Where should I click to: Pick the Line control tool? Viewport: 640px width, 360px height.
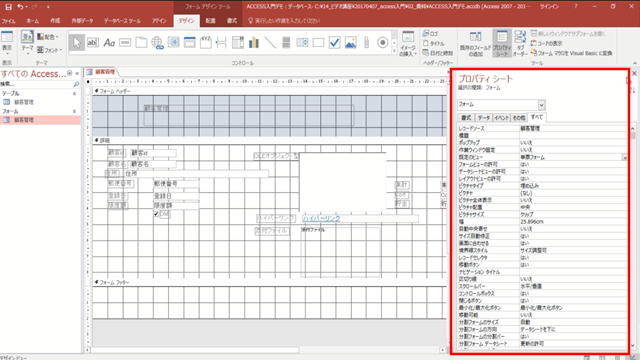[270, 42]
